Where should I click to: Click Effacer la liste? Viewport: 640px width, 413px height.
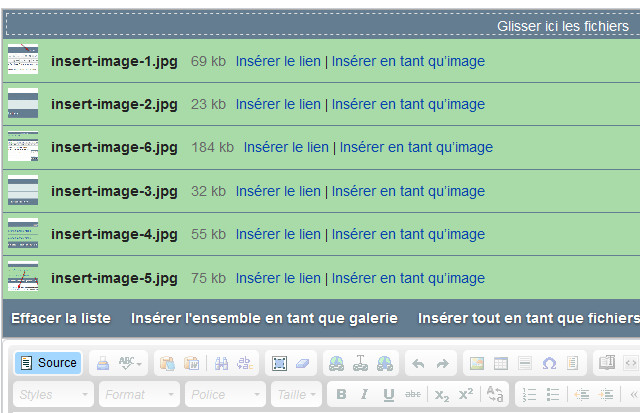click(x=61, y=318)
